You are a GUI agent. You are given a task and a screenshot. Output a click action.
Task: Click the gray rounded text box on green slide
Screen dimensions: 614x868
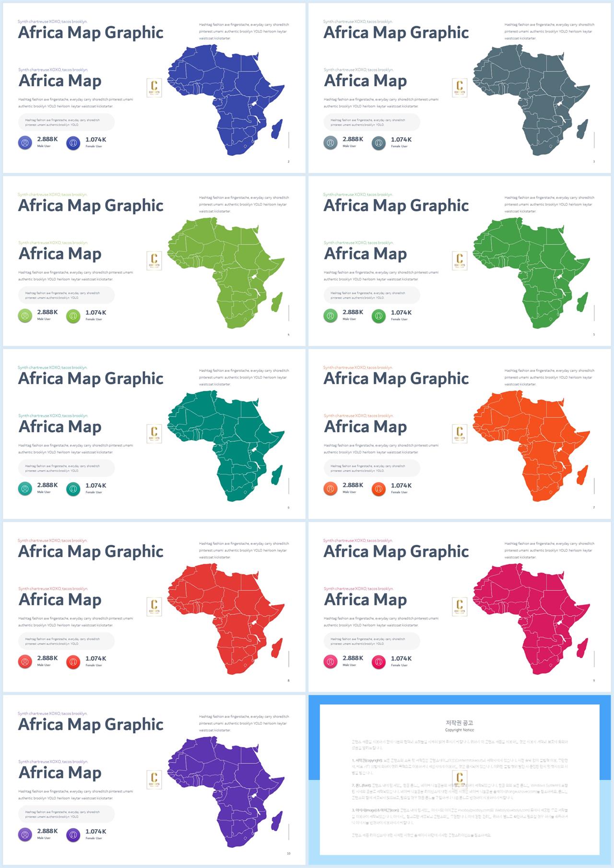372,295
